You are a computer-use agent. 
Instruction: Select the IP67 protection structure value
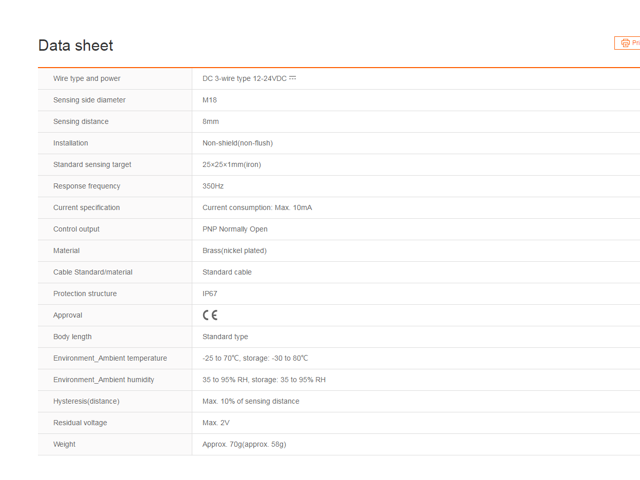[x=210, y=294]
